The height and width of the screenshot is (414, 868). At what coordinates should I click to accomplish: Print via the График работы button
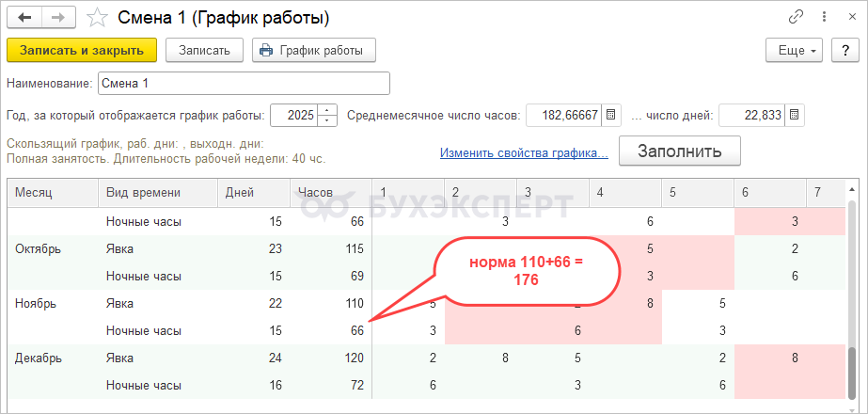pos(314,50)
